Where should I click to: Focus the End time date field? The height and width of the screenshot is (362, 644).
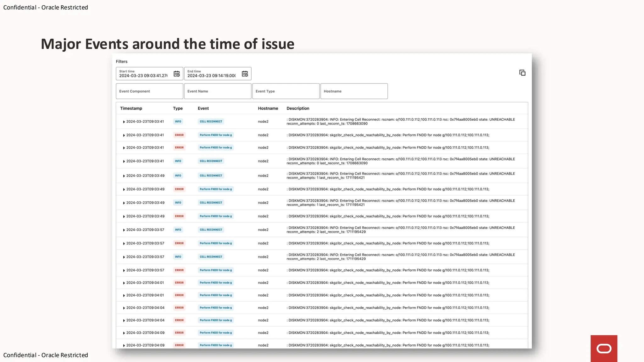pos(218,74)
